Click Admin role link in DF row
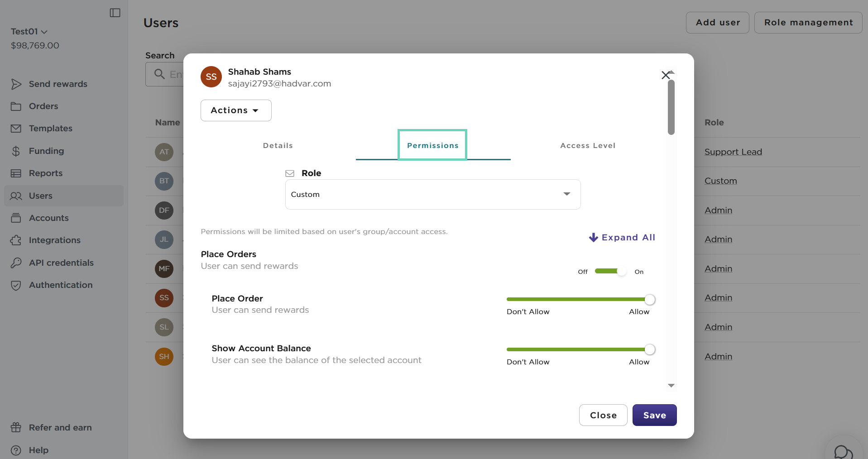This screenshot has width=868, height=459. coord(718,210)
